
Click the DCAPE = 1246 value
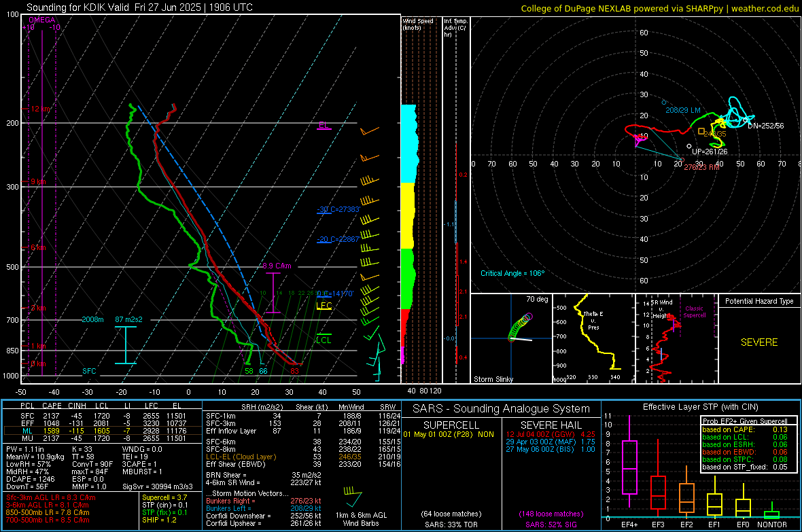click(x=29, y=479)
